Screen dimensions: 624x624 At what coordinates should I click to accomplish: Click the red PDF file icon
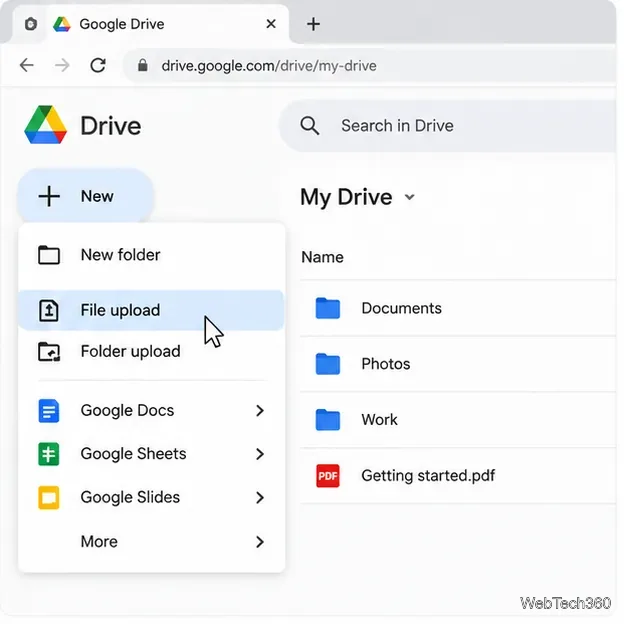[328, 476]
